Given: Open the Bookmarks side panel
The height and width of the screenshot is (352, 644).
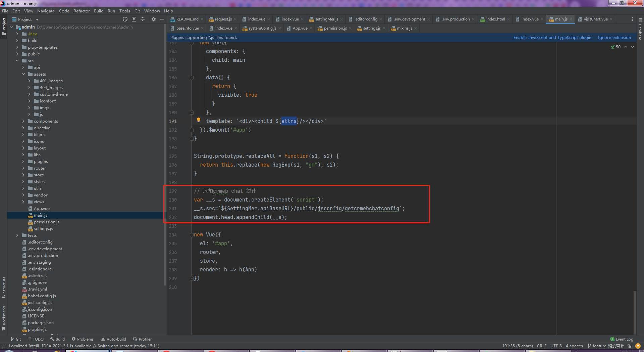Looking at the screenshot, I should (4, 318).
